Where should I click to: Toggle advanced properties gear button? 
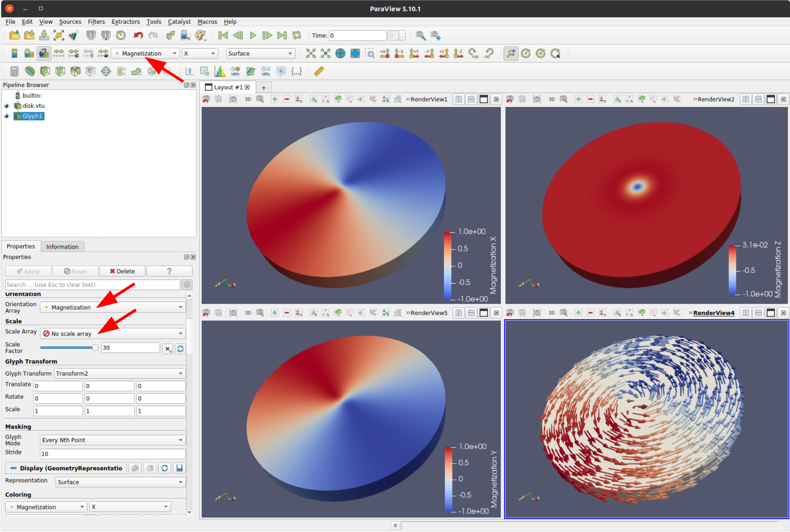click(187, 285)
